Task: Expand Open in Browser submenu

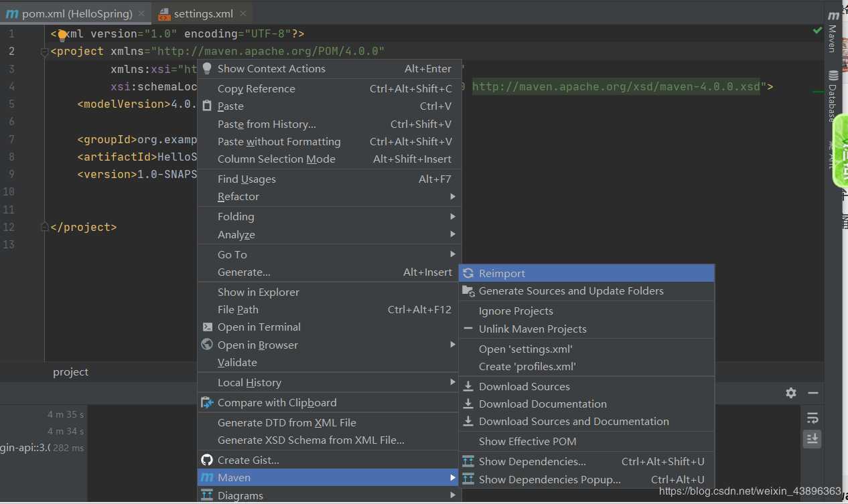Action: 328,345
